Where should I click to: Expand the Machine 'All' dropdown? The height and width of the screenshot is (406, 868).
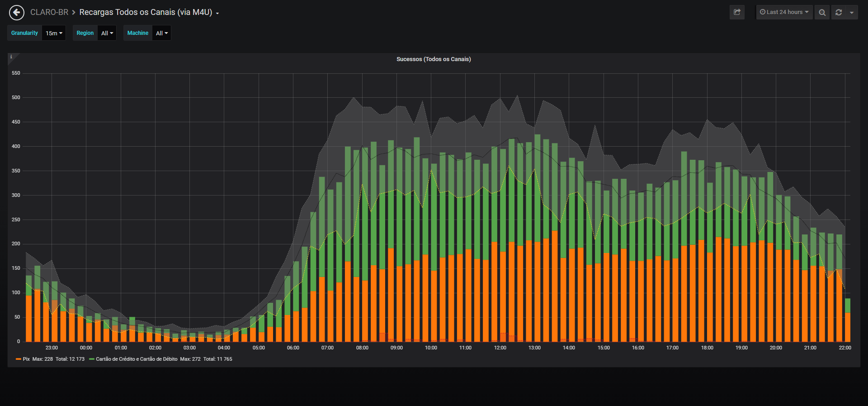tap(161, 33)
